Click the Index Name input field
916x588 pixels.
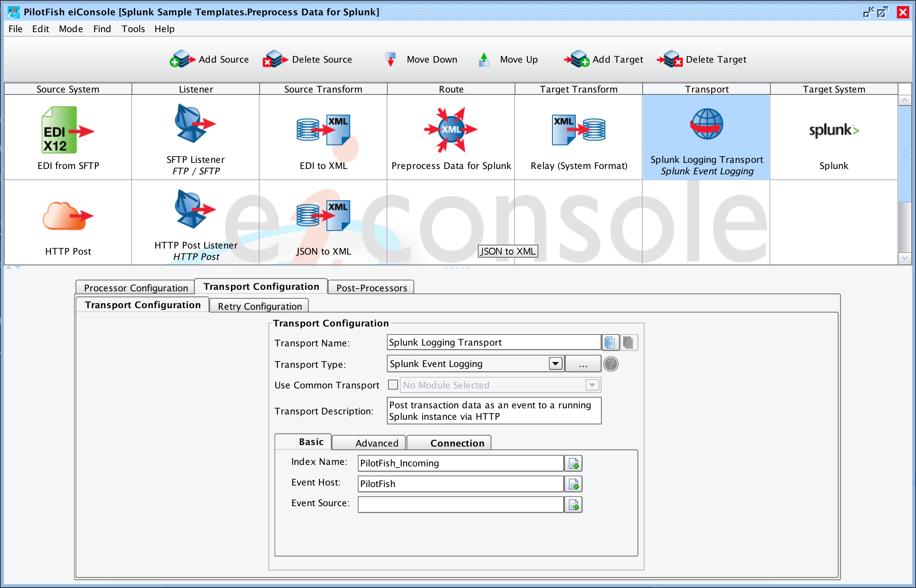(461, 463)
